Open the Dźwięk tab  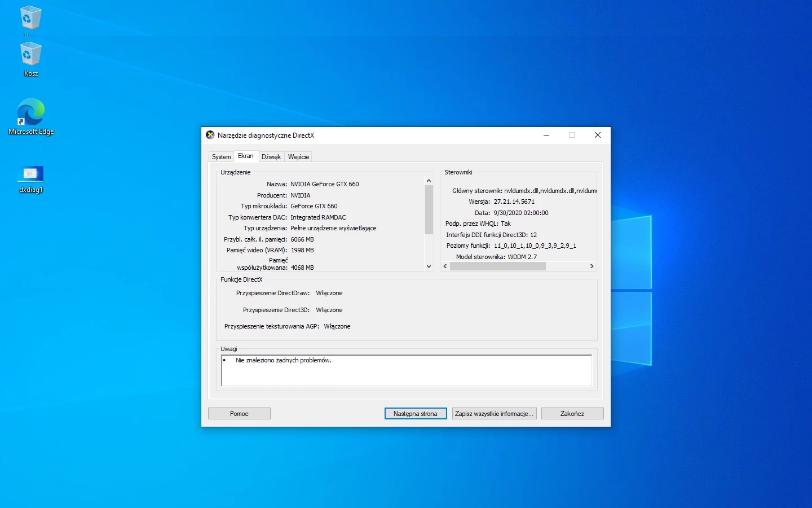pos(271,157)
